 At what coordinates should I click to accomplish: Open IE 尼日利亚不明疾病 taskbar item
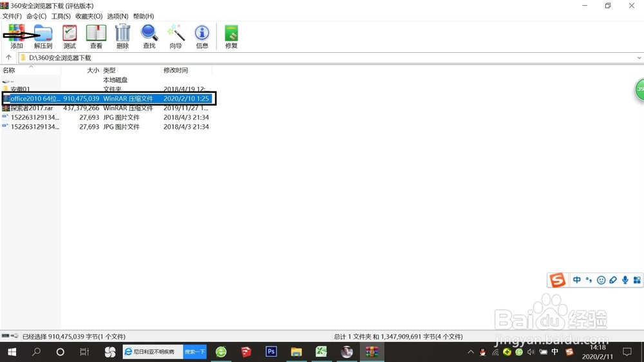[x=153, y=352]
